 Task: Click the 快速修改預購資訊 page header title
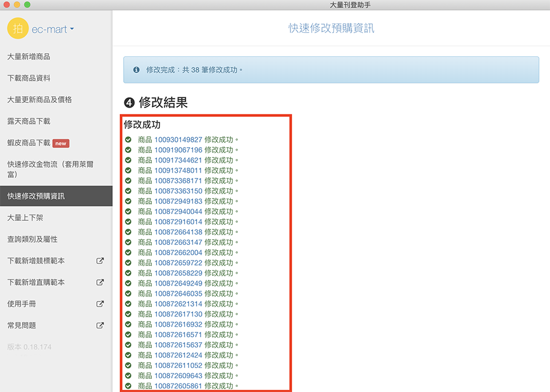[x=331, y=28]
